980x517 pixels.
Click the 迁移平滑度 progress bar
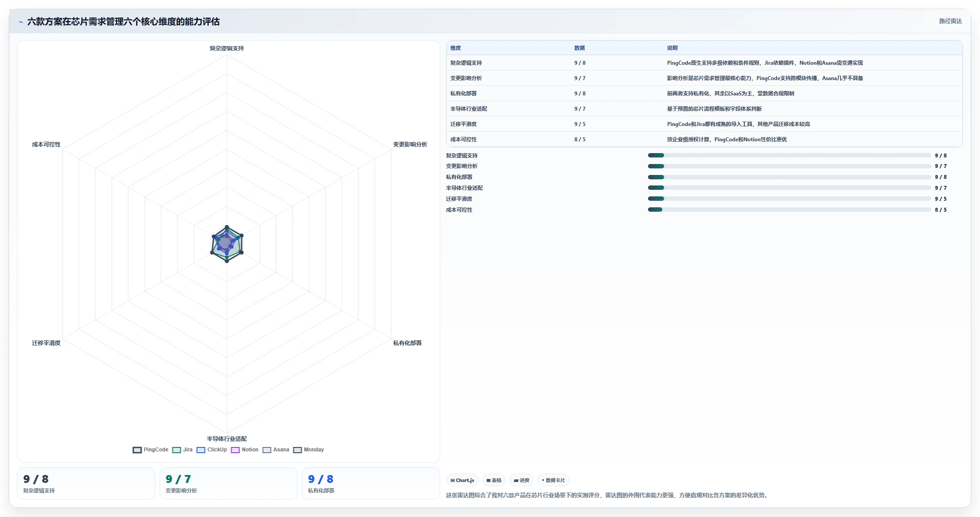tap(789, 199)
